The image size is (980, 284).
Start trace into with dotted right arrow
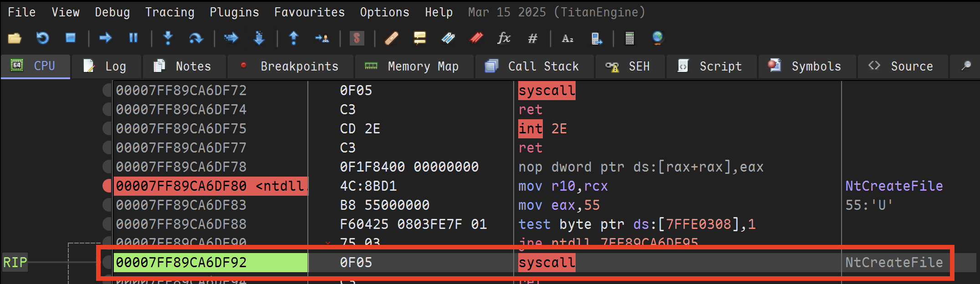[x=231, y=38]
